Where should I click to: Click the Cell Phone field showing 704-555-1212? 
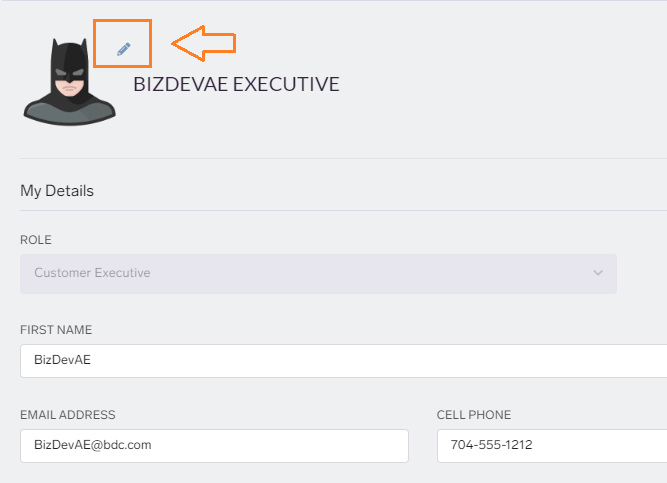click(552, 446)
